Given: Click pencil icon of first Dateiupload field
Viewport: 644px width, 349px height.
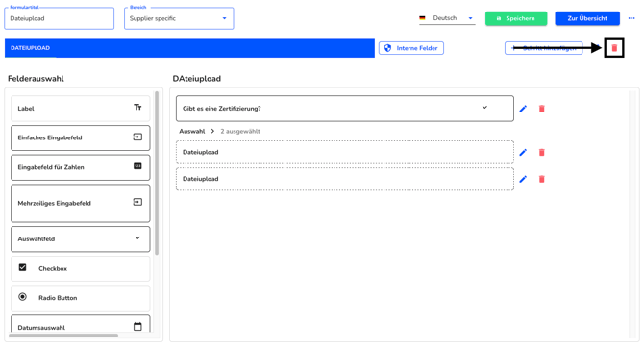Looking at the screenshot, I should coord(523,152).
